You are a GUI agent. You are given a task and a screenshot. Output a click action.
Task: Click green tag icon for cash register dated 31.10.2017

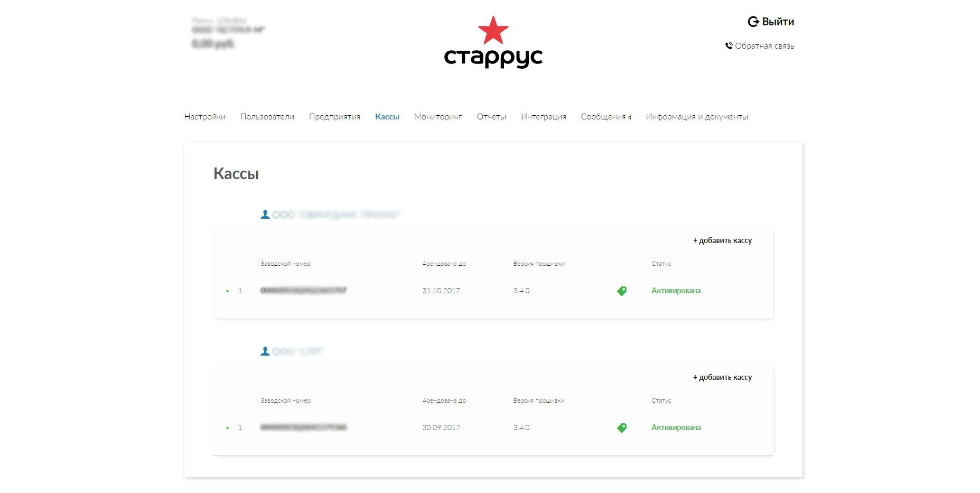tap(622, 291)
